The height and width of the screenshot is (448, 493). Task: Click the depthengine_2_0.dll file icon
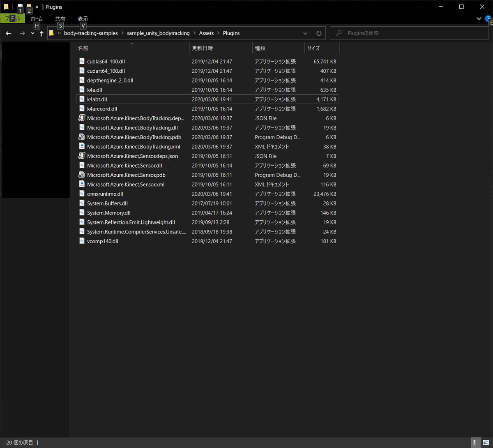point(82,80)
